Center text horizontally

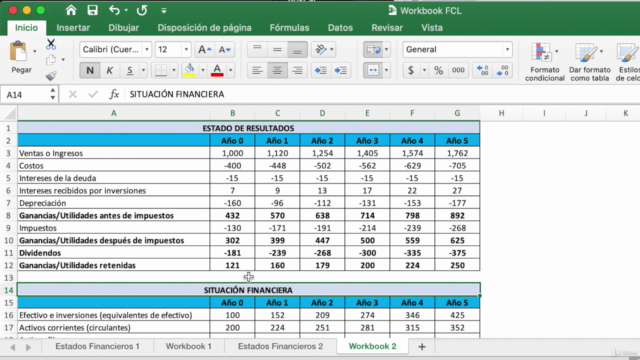[x=277, y=70]
